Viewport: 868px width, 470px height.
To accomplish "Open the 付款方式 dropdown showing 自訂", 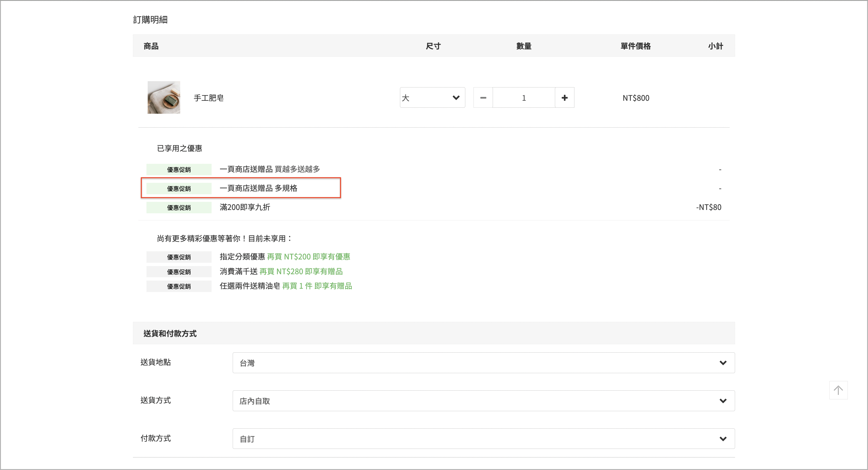I will click(483, 439).
